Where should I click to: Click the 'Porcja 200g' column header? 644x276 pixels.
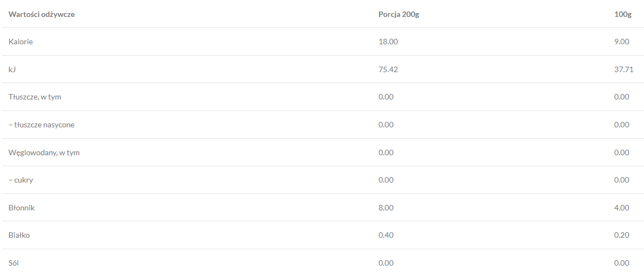399,14
